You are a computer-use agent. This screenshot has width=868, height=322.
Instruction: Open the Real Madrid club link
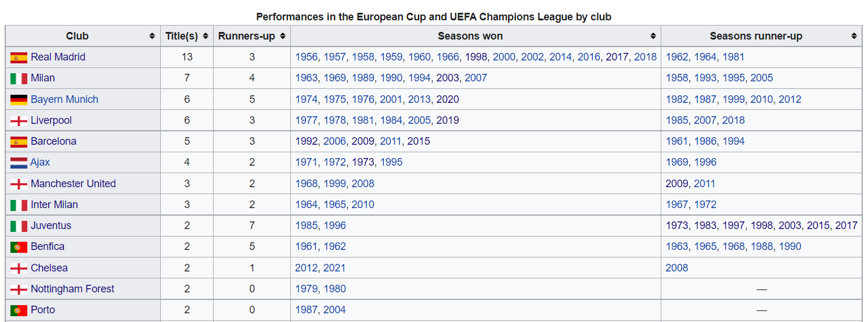point(58,57)
